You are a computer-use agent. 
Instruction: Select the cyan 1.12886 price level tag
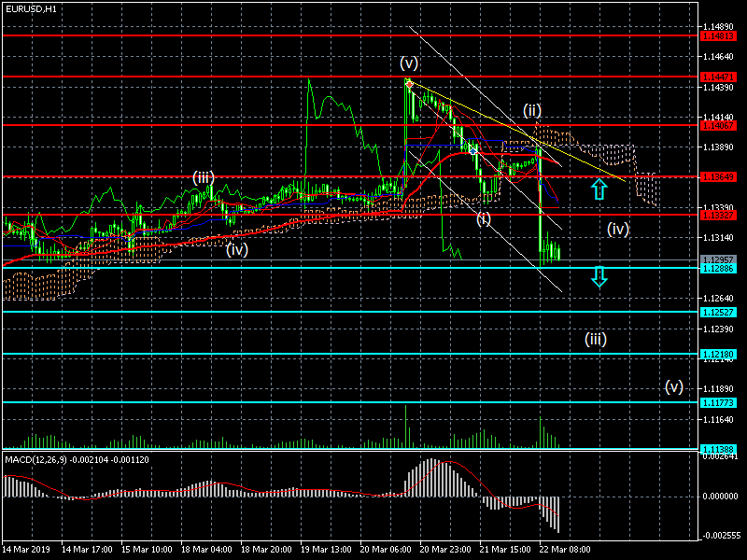[x=718, y=269]
